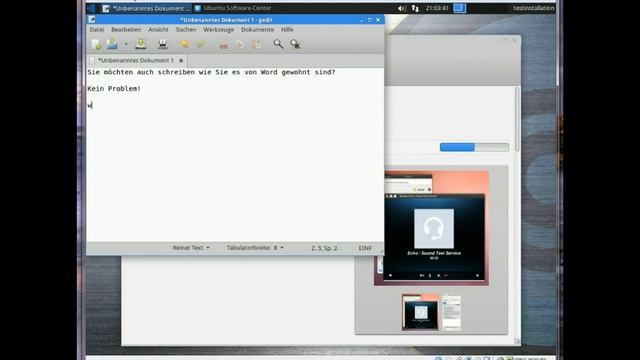Cut selection with the scissors icon
This screenshot has height=360, width=640.
point(223,44)
